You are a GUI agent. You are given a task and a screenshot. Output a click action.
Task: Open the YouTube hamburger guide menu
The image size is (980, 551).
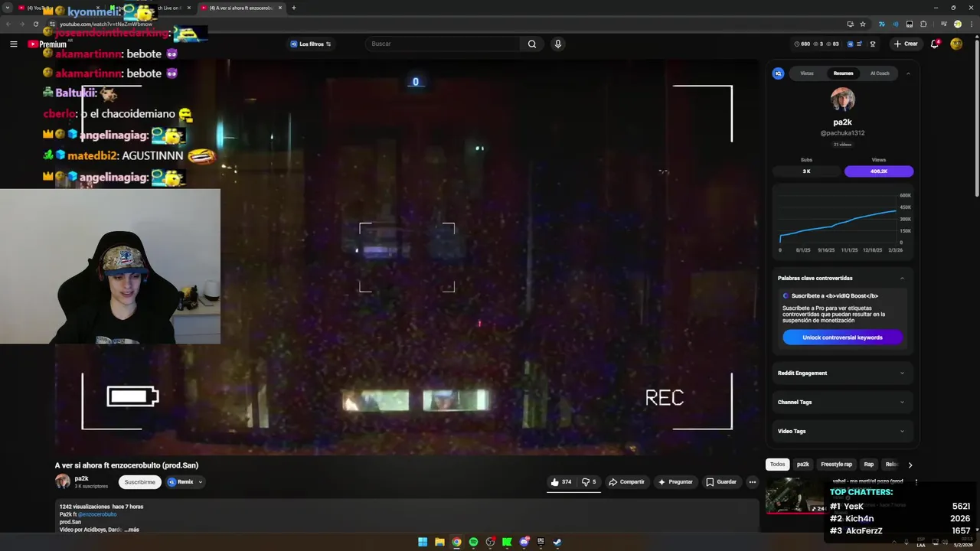click(13, 44)
